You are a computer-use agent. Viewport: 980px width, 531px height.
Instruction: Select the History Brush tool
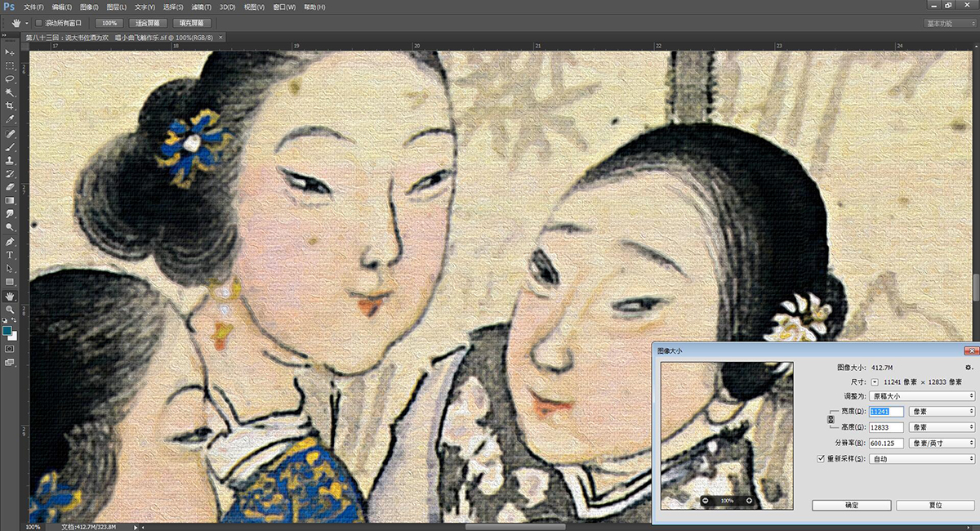(x=10, y=174)
